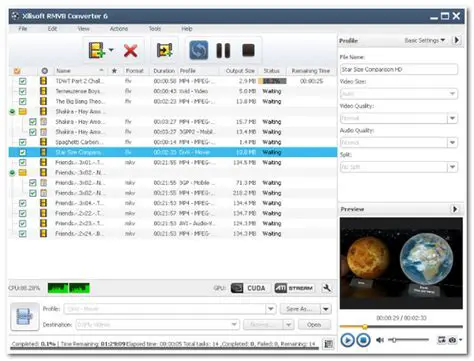This screenshot has height=361, width=474.
Task: Open the Help menu
Action: 187,29
